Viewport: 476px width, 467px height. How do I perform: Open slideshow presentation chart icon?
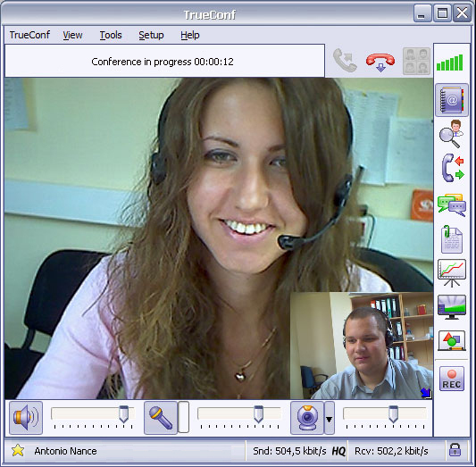[451, 273]
